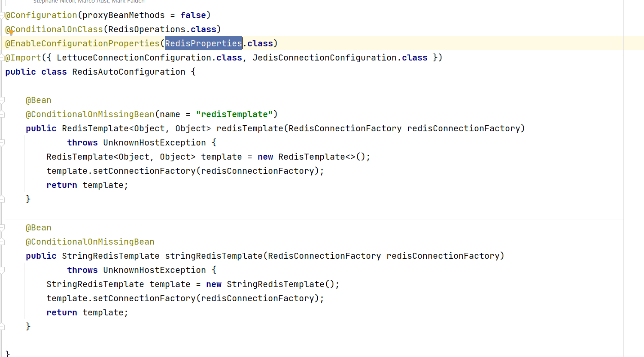Collapse fold marker beside the first @Bean annotation
Image resolution: width=644 pixels, height=357 pixels.
2,100
